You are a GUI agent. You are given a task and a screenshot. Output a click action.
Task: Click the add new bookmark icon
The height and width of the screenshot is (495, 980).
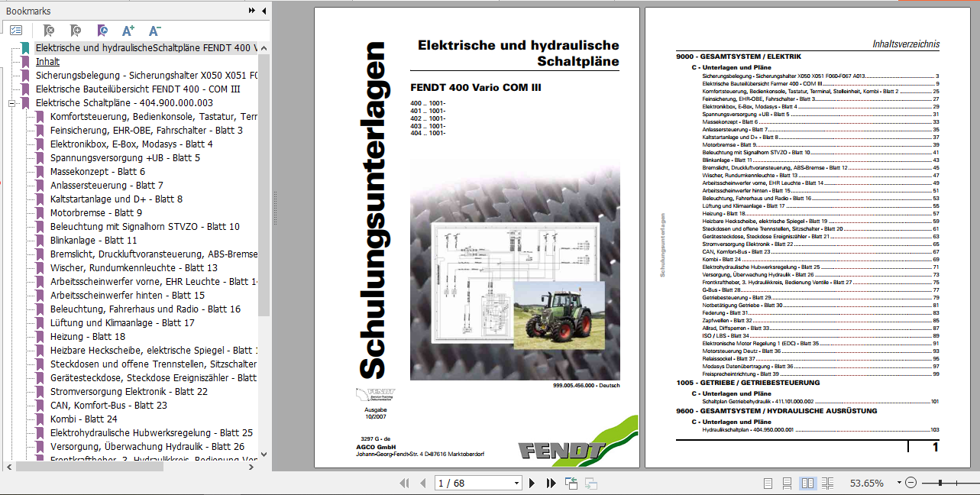click(x=75, y=31)
